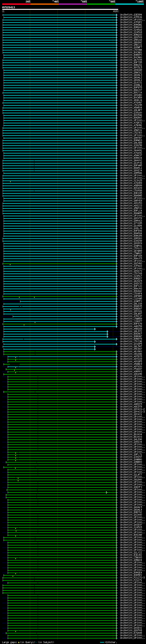Viewport: 146px width, 644px height.
Task: Select hit label UniRef100_A7P6P2
Action: click(131, 22)
